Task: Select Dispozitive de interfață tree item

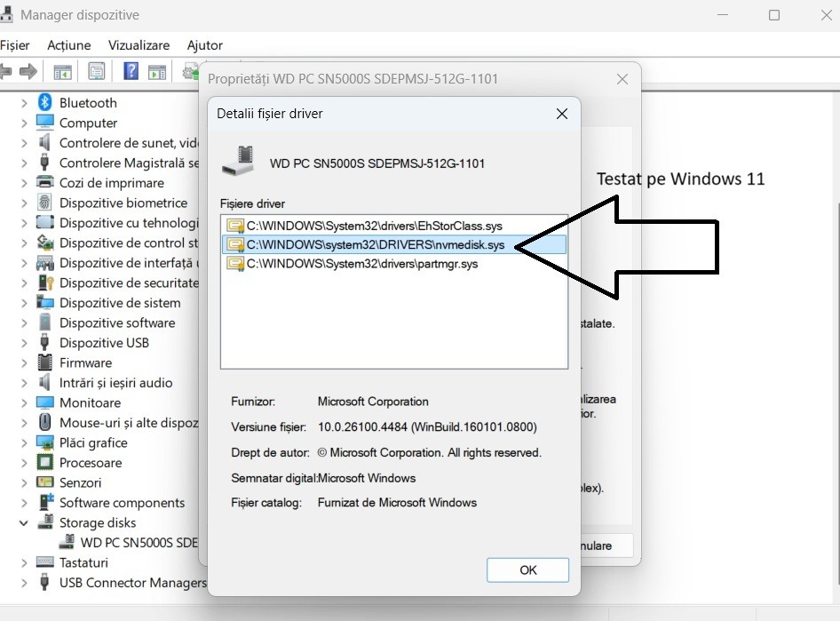Action: pyautogui.click(x=129, y=263)
